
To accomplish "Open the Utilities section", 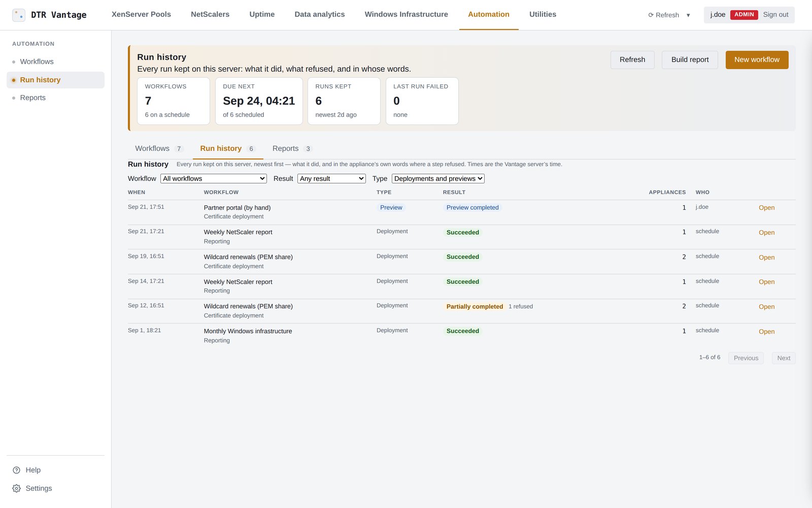I will [x=543, y=14].
